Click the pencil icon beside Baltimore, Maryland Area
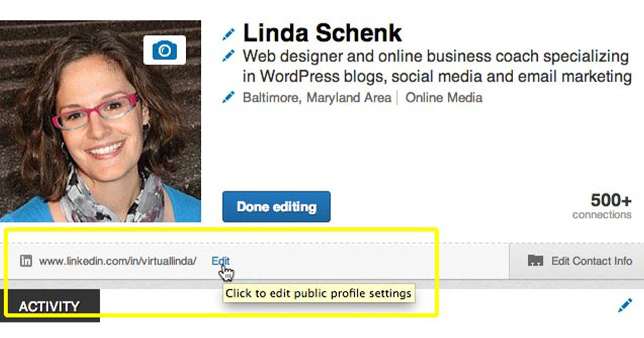644x338 pixels. point(229,98)
